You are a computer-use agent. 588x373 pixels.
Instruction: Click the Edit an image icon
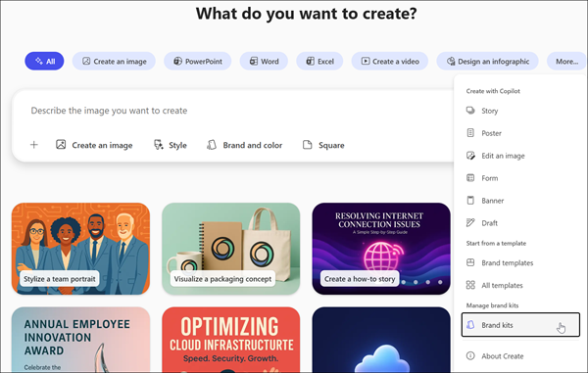point(470,156)
